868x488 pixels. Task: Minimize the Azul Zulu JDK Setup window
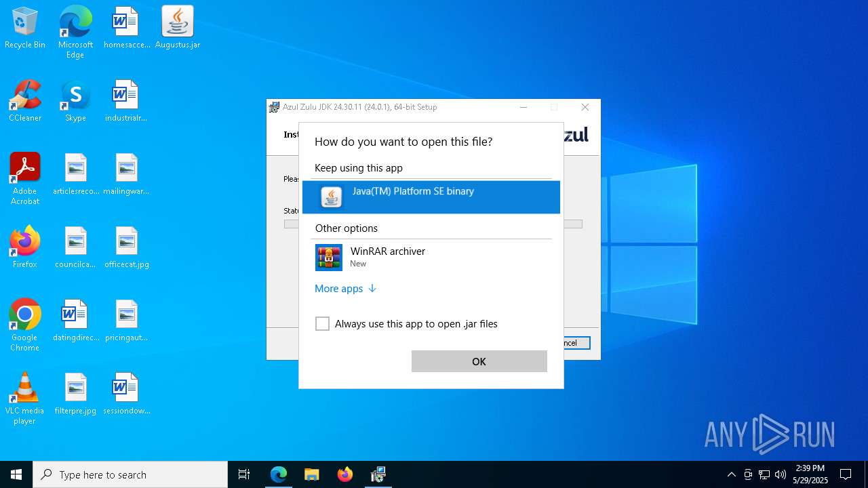524,107
